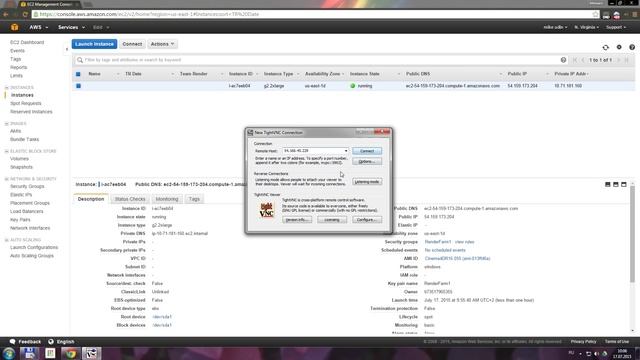640x360 pixels.
Task: Click the help icon inside the filter search bar
Action: point(563,60)
